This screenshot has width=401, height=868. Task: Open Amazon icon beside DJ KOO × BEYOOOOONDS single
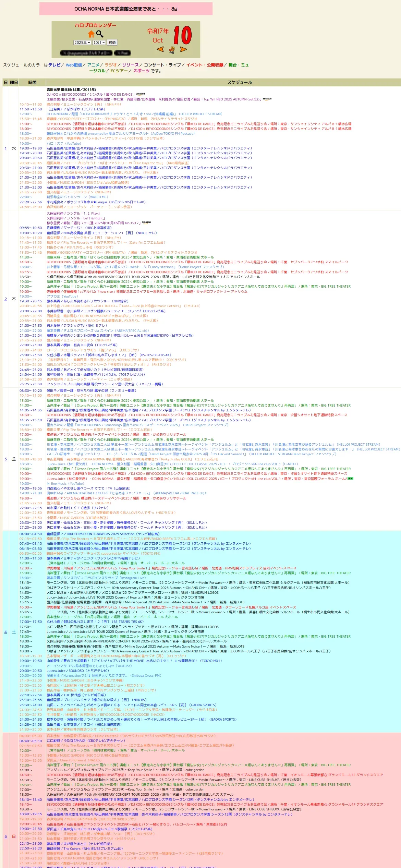pyautogui.click(x=140, y=94)
